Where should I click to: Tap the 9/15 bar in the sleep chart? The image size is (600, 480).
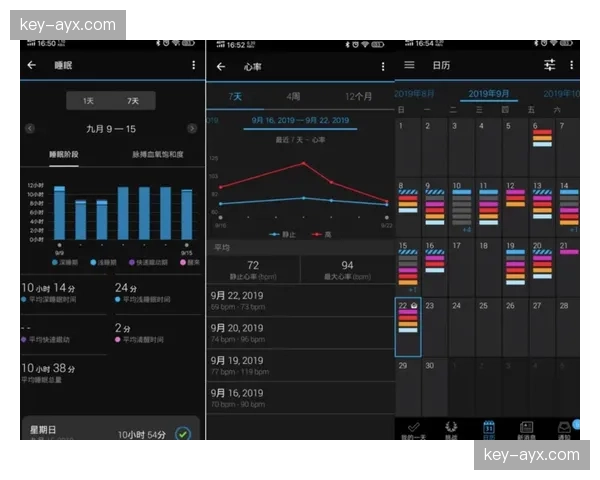186,214
